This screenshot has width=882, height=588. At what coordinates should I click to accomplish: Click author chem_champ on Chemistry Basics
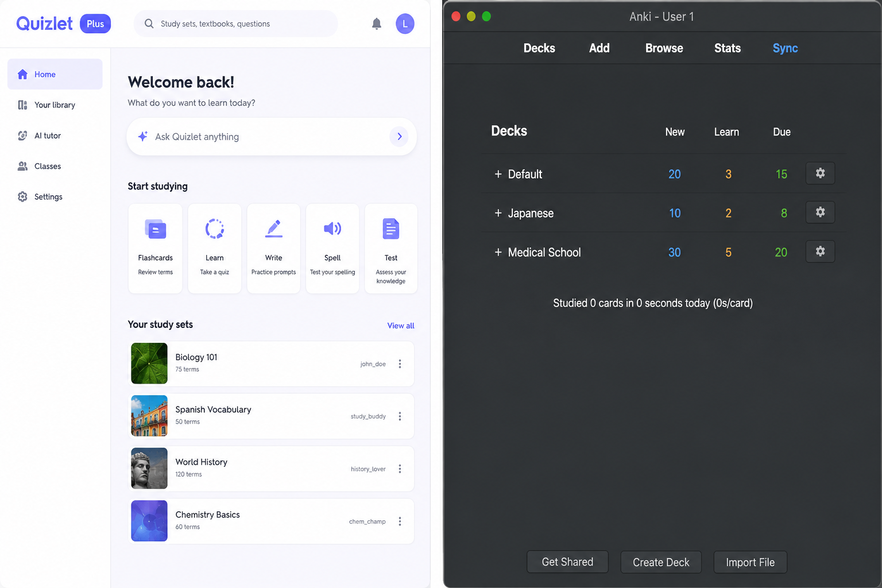pyautogui.click(x=367, y=521)
